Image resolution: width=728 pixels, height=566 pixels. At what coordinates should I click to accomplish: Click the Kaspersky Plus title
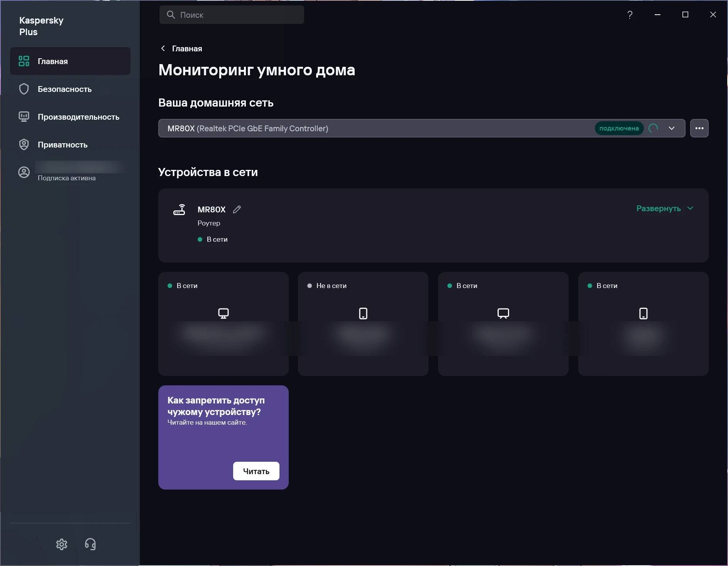(41, 26)
